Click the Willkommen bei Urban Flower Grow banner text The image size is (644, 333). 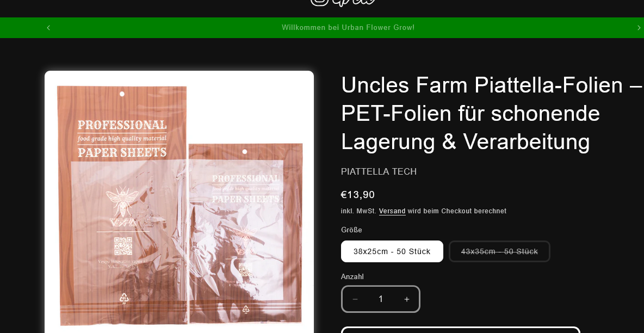348,28
